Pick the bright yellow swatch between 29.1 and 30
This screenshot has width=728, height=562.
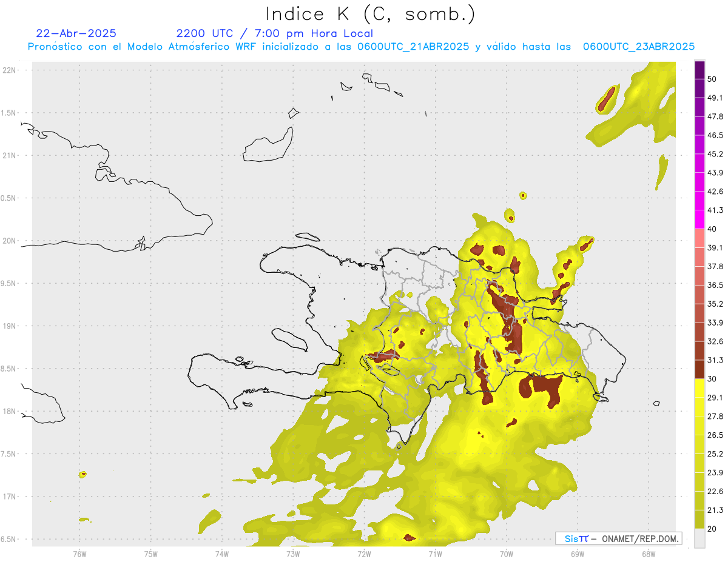(x=699, y=389)
